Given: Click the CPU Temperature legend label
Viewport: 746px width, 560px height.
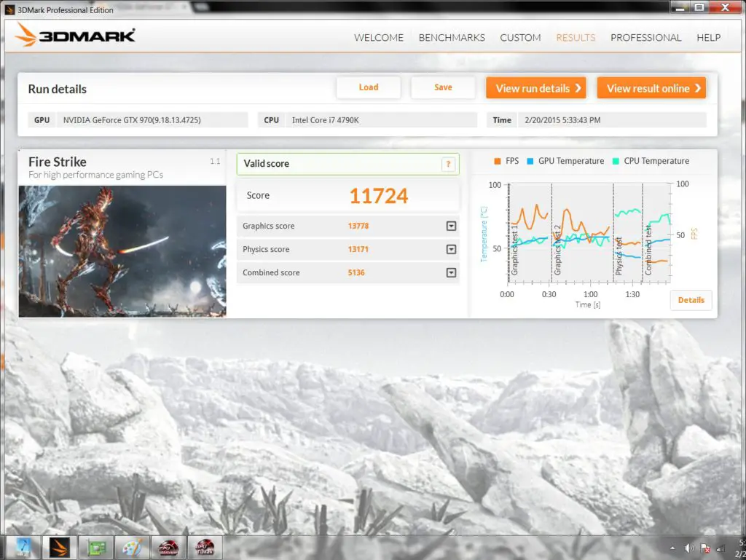Looking at the screenshot, I should [656, 161].
